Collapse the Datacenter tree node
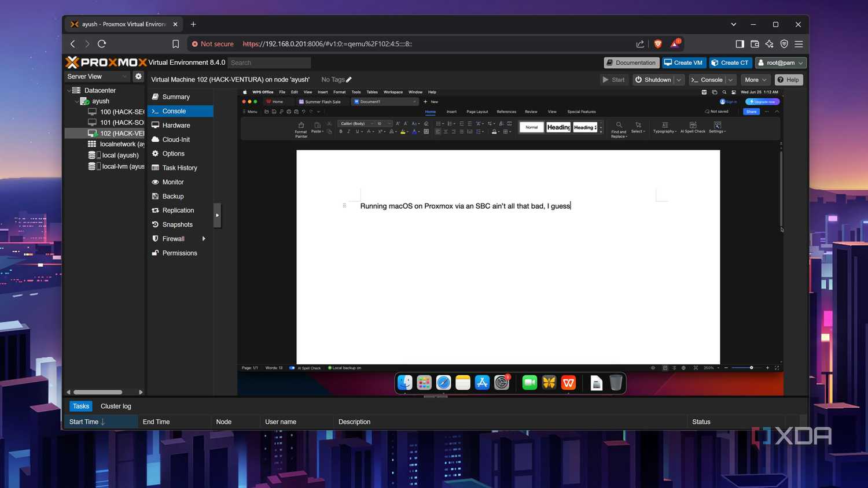This screenshot has height=488, width=868. pyautogui.click(x=69, y=90)
